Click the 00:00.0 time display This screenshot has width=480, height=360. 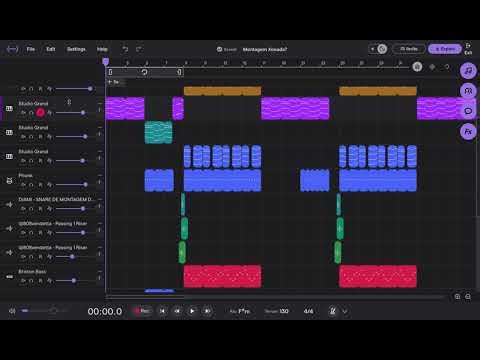coord(105,311)
